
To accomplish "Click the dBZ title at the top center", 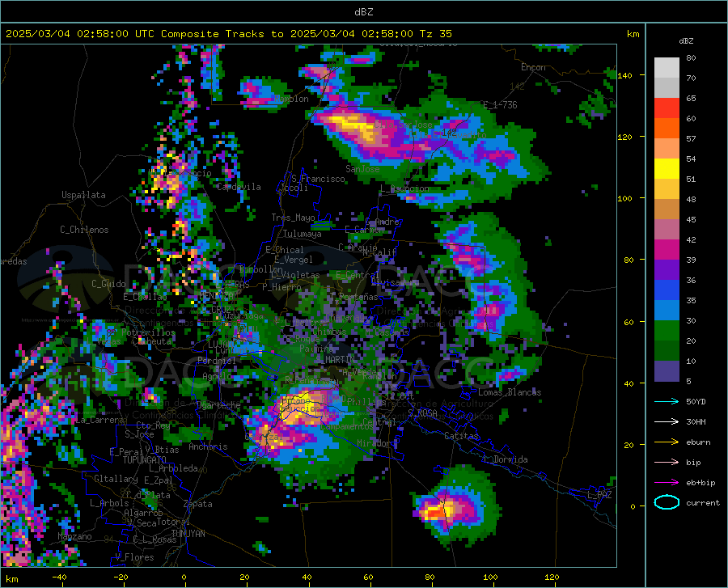I will coord(363,12).
